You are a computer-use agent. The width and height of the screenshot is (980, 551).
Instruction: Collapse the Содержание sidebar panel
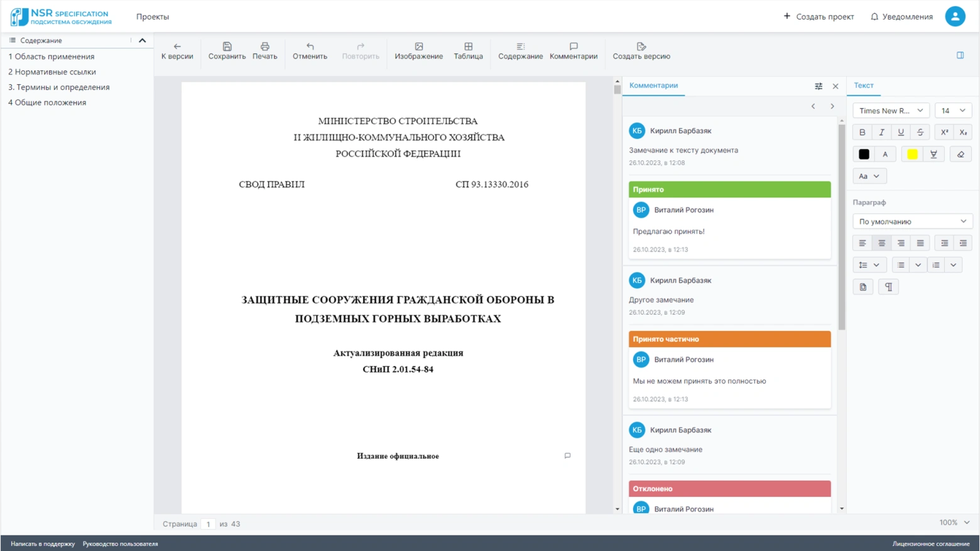[142, 40]
